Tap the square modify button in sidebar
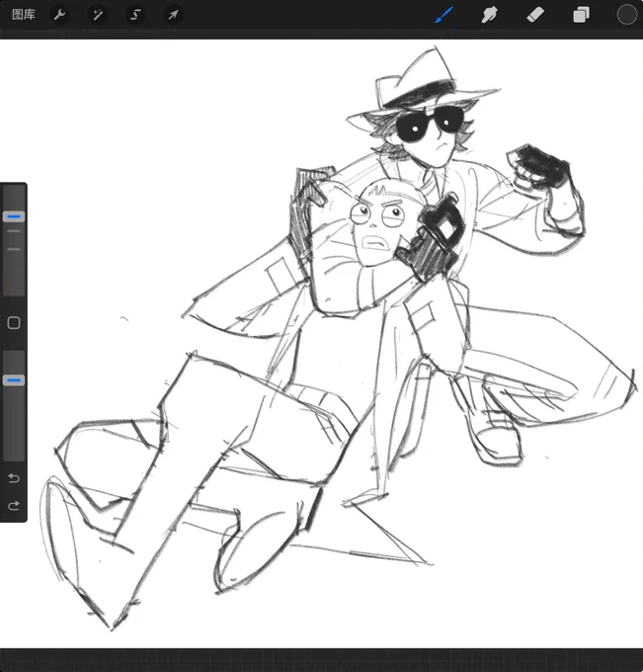Image resolution: width=643 pixels, height=672 pixels. pos(14,323)
